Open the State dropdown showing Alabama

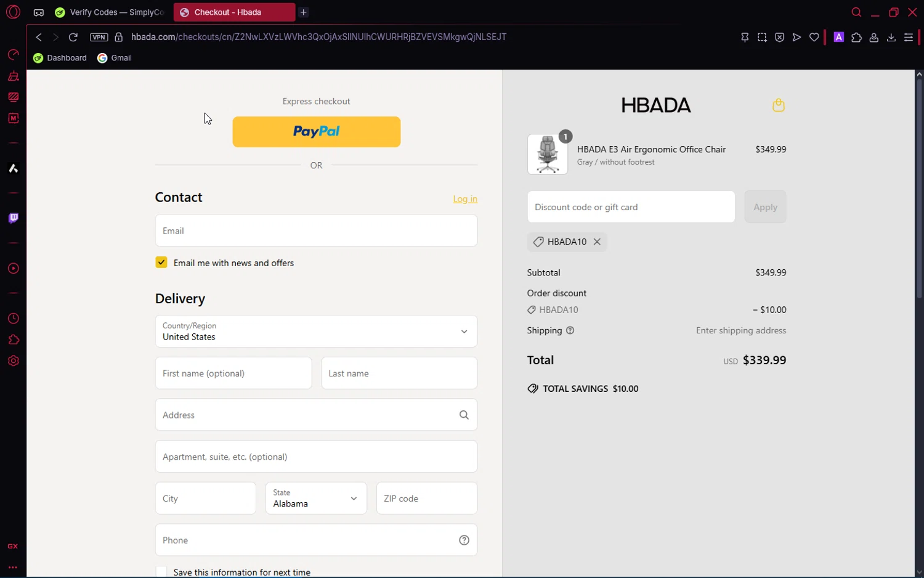(316, 499)
